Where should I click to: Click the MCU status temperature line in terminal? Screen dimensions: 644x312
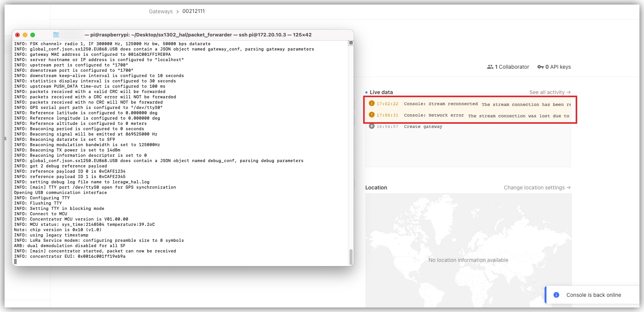click(x=84, y=224)
